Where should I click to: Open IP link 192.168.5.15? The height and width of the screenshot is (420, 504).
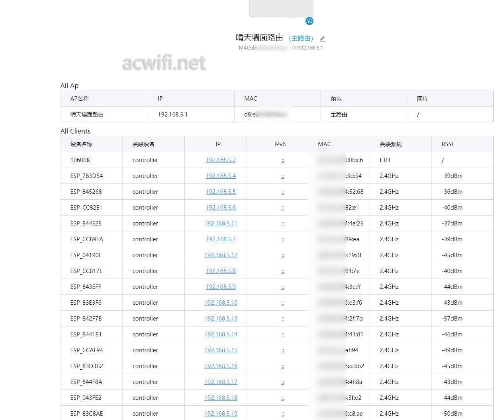coord(221,350)
